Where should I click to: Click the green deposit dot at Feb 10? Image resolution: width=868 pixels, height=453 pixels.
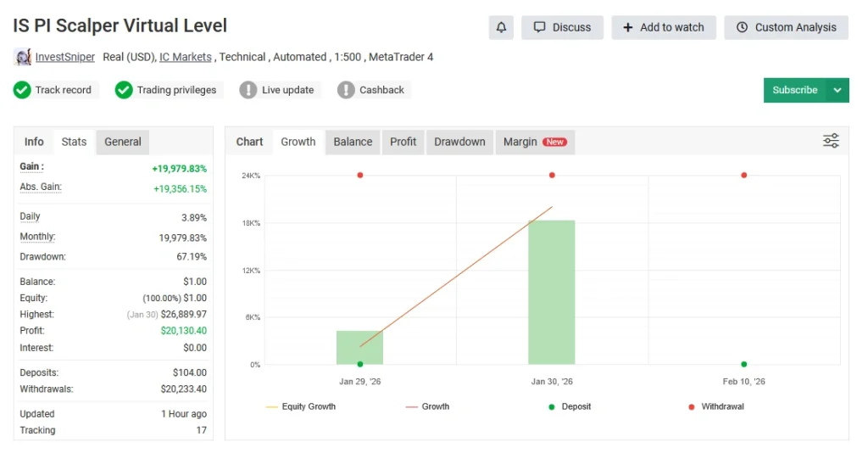[744, 365]
